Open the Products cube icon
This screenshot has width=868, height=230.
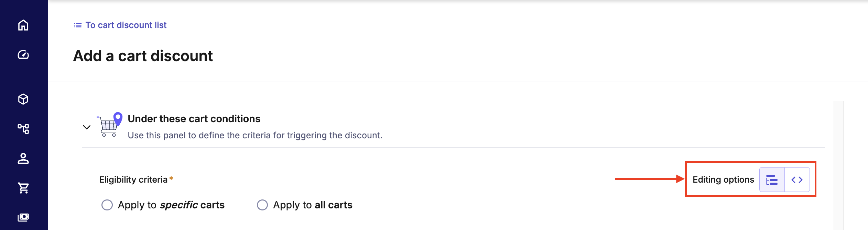[23, 99]
